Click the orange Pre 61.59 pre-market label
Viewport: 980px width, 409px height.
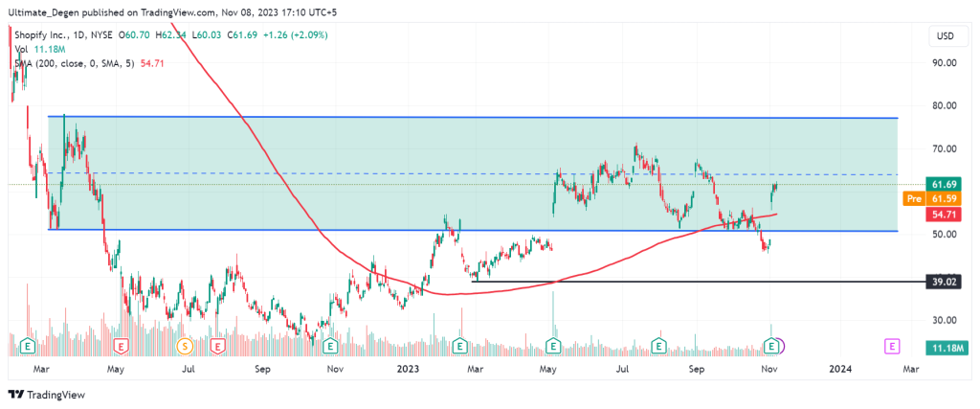tap(932, 199)
